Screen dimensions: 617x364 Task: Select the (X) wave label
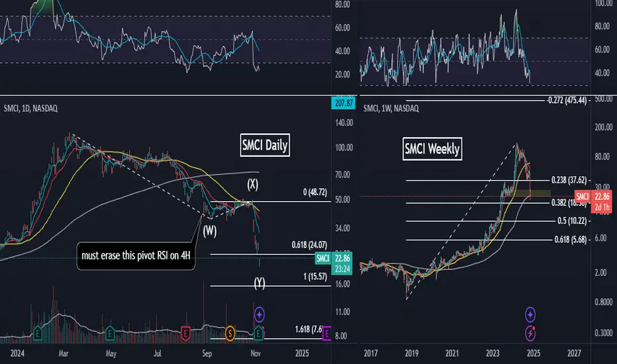click(x=253, y=184)
